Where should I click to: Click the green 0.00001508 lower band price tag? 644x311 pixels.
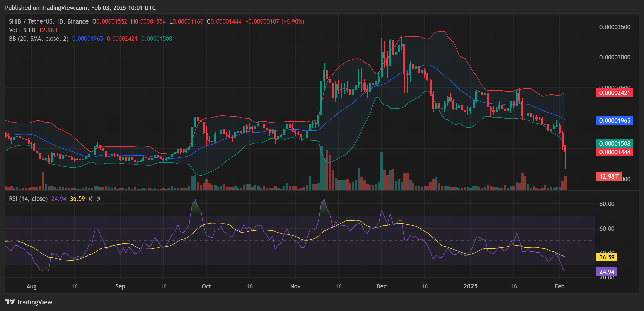pos(614,143)
